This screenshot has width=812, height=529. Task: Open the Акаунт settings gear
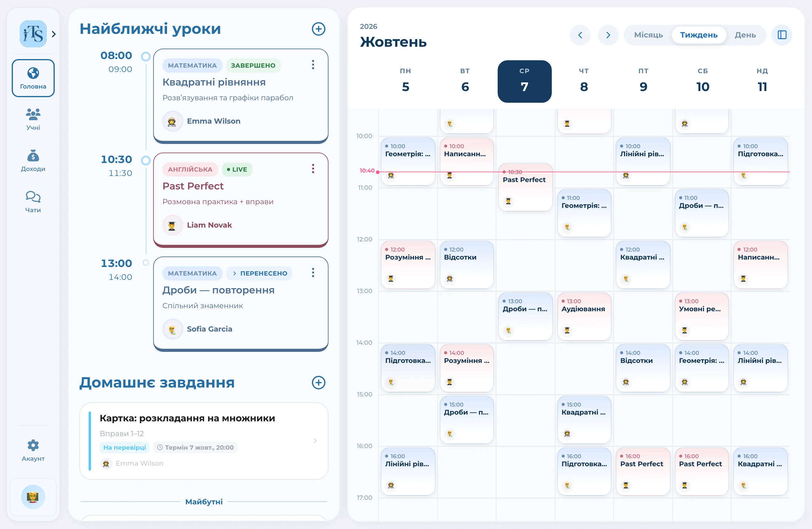pyautogui.click(x=33, y=450)
